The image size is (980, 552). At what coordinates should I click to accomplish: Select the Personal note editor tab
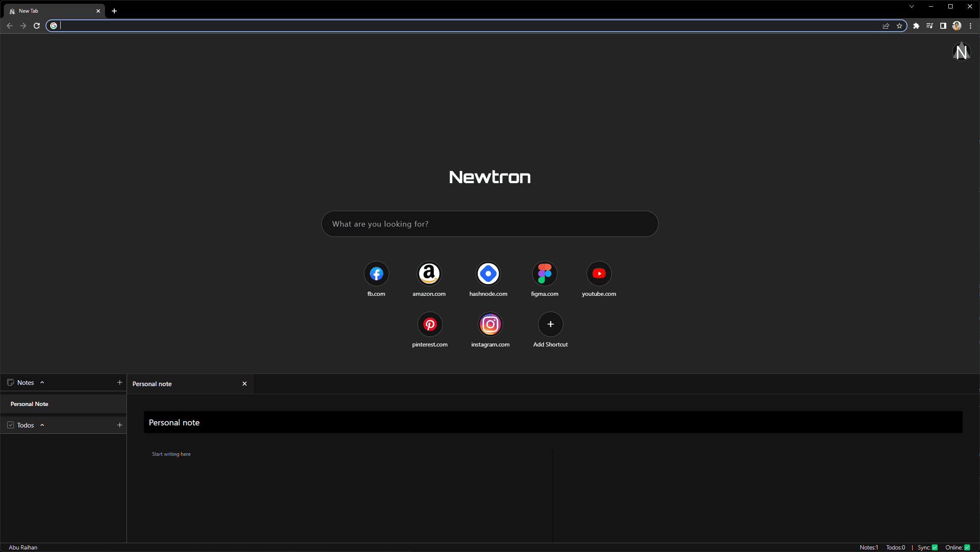click(152, 384)
